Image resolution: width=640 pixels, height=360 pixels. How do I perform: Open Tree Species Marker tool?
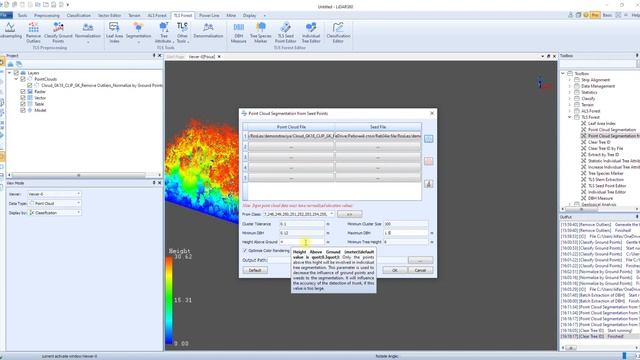pyautogui.click(x=260, y=33)
